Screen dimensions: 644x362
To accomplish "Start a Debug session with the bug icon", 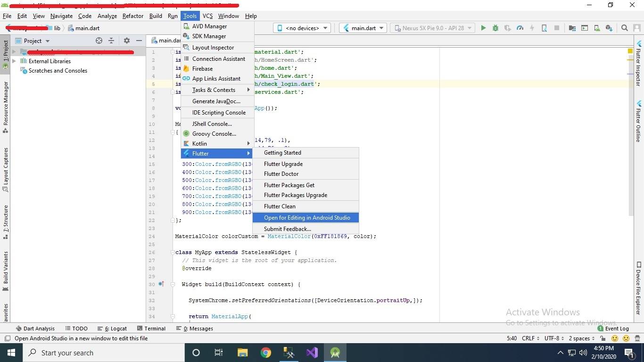I will coord(495,28).
